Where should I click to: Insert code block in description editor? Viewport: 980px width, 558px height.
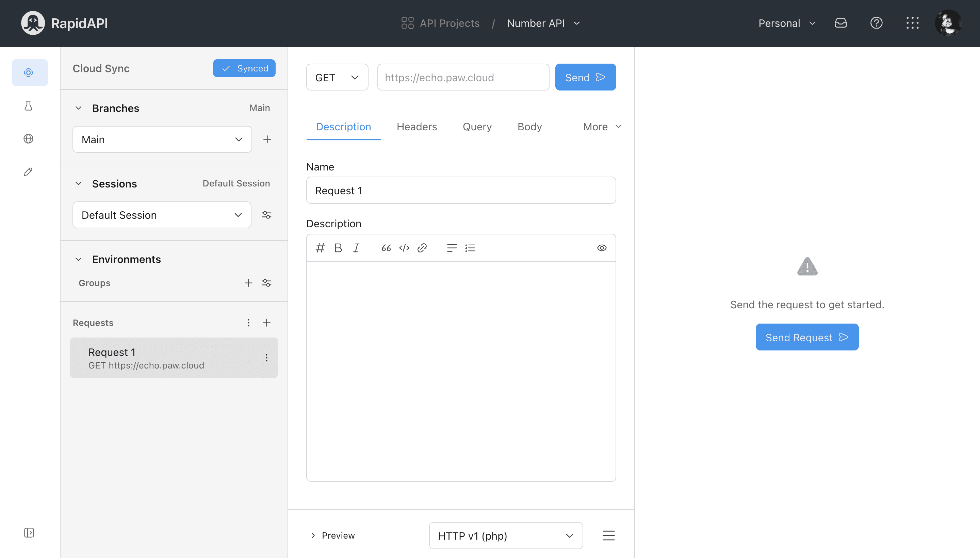[404, 248]
